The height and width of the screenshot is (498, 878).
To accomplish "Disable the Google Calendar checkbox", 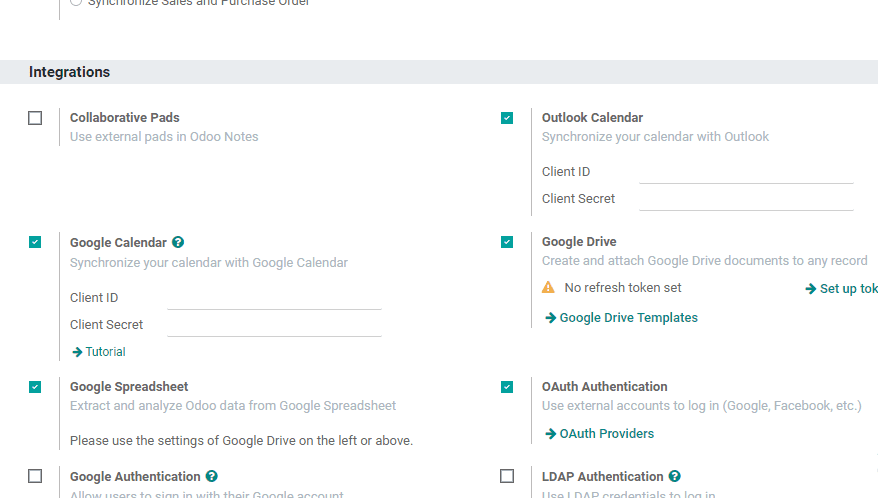I will [35, 242].
